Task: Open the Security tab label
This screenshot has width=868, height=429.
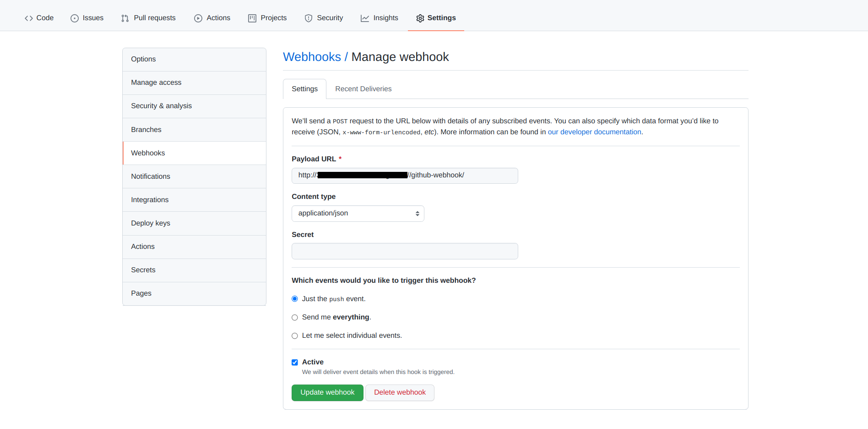Action: 330,18
